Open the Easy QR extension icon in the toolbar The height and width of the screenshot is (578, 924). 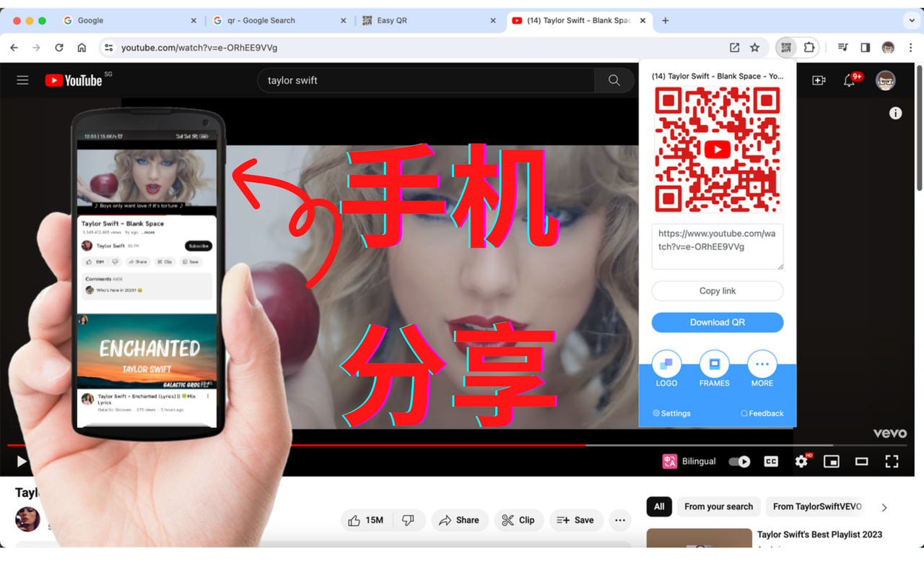coord(785,47)
